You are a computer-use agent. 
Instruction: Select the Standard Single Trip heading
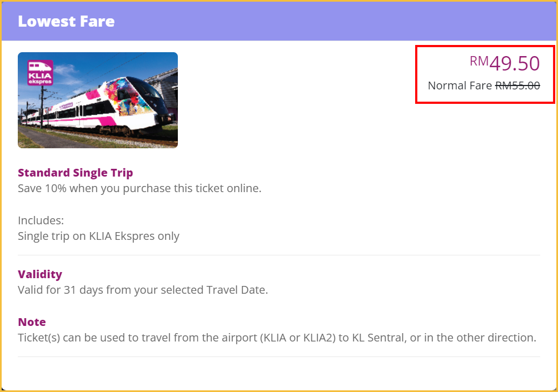click(x=76, y=173)
